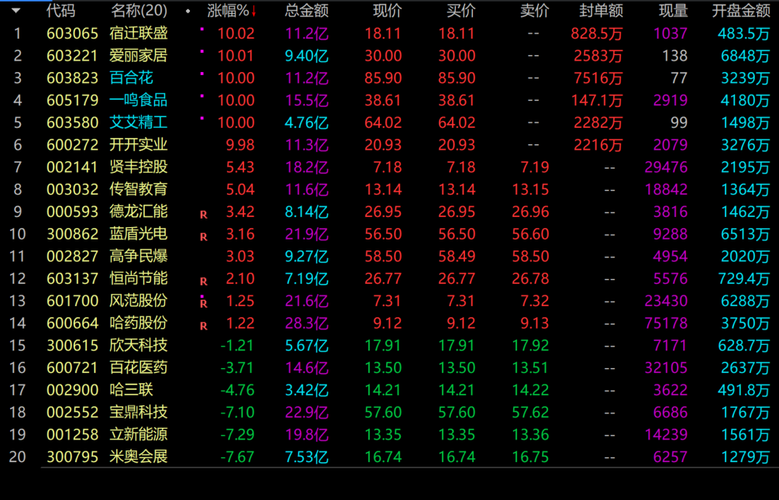This screenshot has width=779, height=500.
Task: Click the 现量 column header
Action: click(x=673, y=10)
